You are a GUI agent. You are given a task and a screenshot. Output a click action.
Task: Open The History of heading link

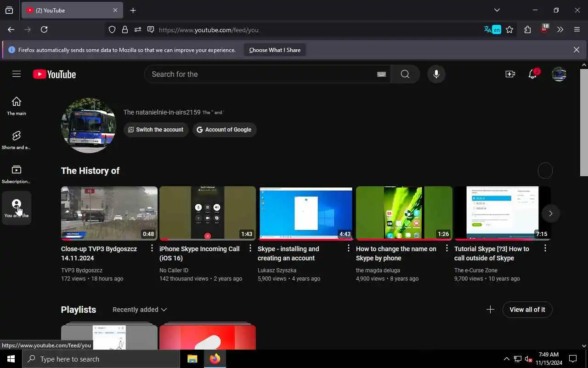tap(90, 171)
